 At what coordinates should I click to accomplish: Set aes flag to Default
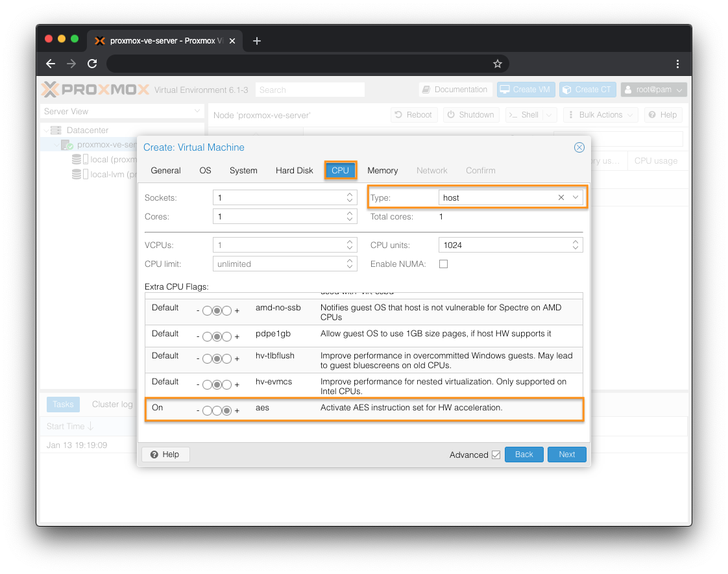[x=217, y=411]
